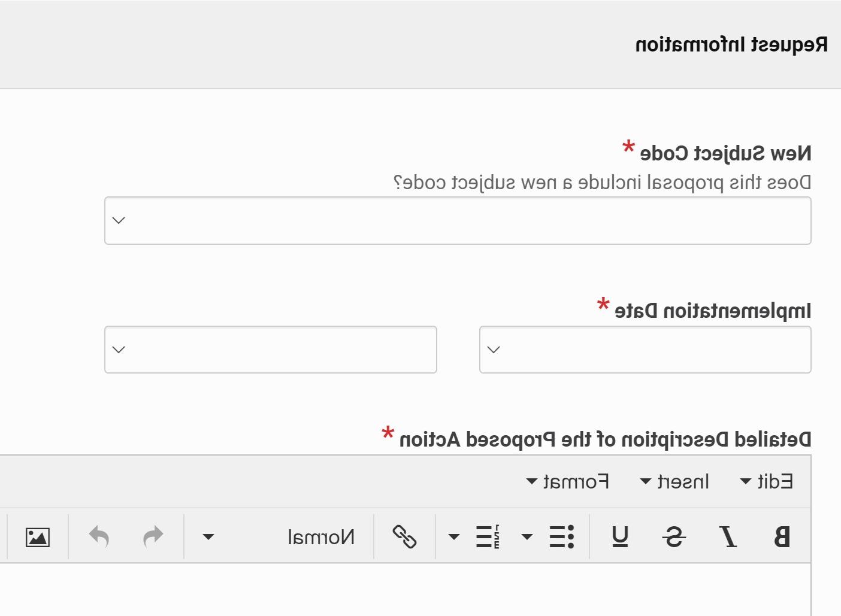Insert a hyperlink with the link icon
The width and height of the screenshot is (841, 616).
404,536
